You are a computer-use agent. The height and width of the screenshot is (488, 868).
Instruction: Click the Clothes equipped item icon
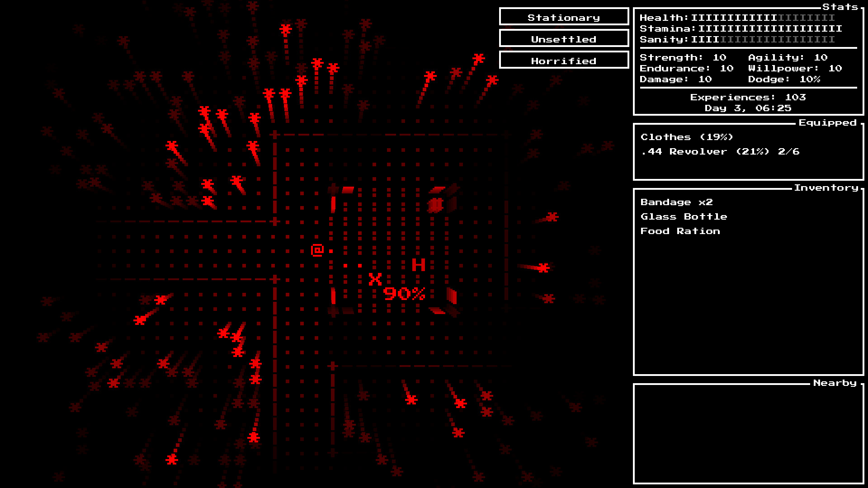pos(679,136)
